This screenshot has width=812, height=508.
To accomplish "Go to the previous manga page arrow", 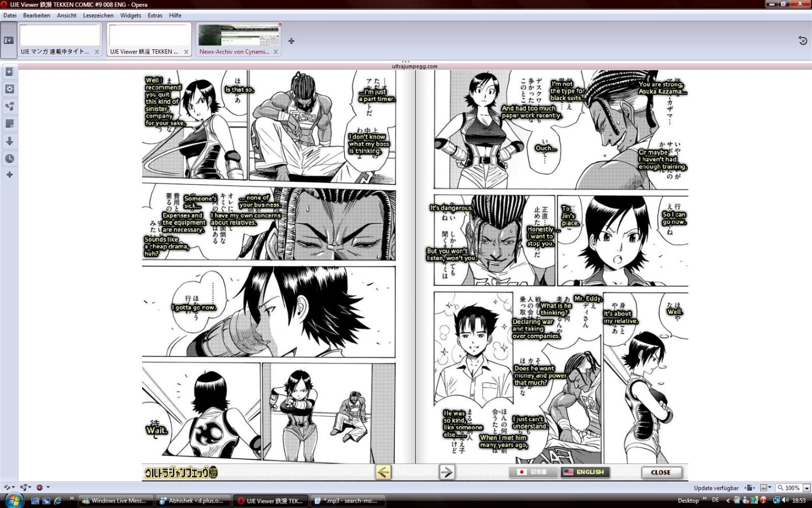I will (x=383, y=472).
